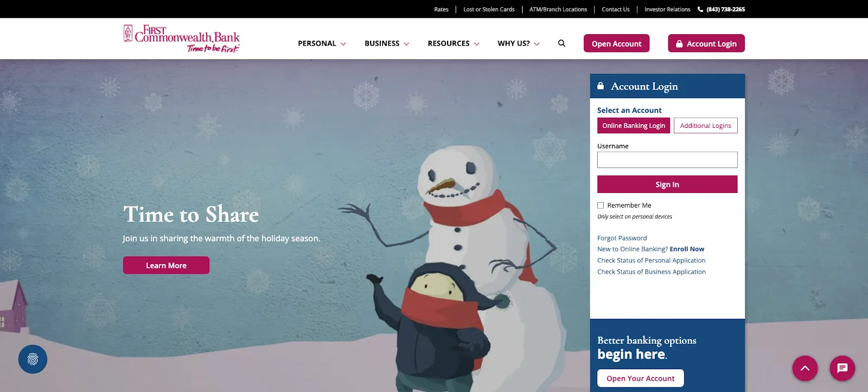Click the phone icon beside (843) 738-2265
The image size is (868, 392).
click(700, 9)
